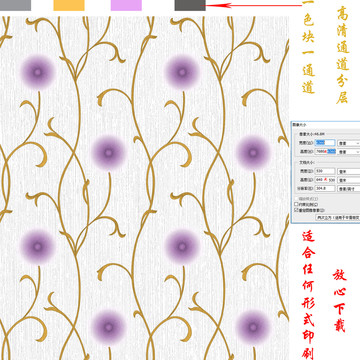The image size is (360, 360).
Task: Click the document width field showing 530
Action: (325, 171)
